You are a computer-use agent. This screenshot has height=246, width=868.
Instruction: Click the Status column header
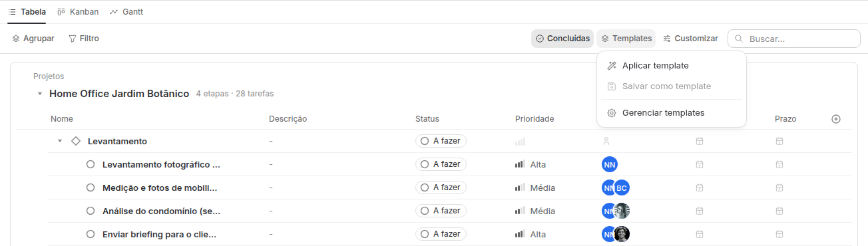427,119
